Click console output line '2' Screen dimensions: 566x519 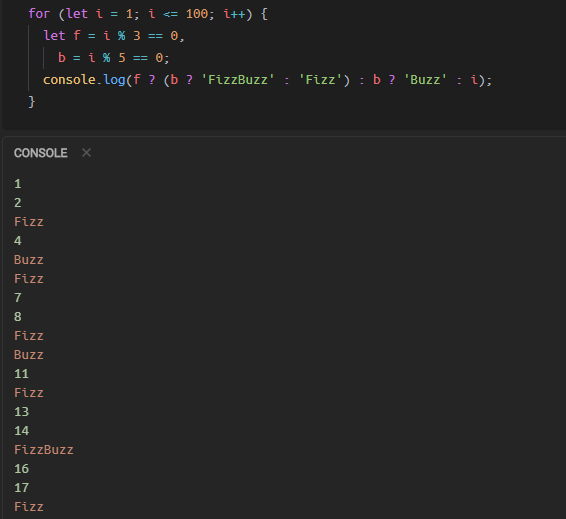[x=18, y=203]
